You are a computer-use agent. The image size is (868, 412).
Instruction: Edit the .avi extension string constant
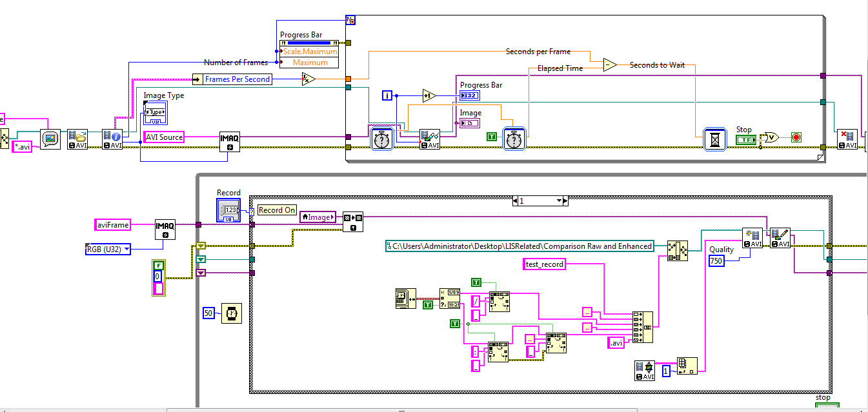point(617,344)
